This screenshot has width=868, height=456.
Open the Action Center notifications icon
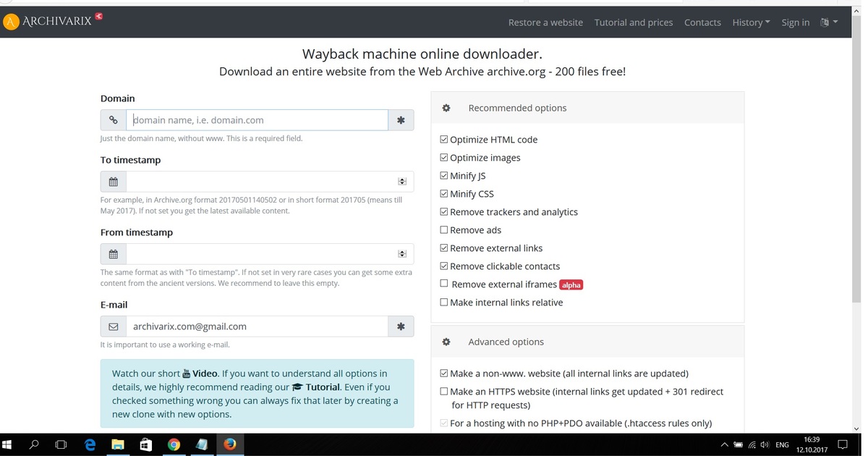[842, 444]
